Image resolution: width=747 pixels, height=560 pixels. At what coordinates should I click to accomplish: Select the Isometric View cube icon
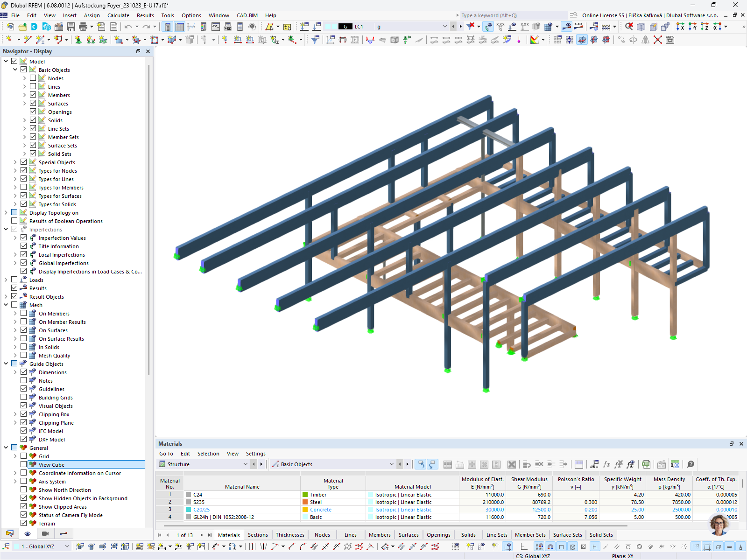tap(641, 27)
